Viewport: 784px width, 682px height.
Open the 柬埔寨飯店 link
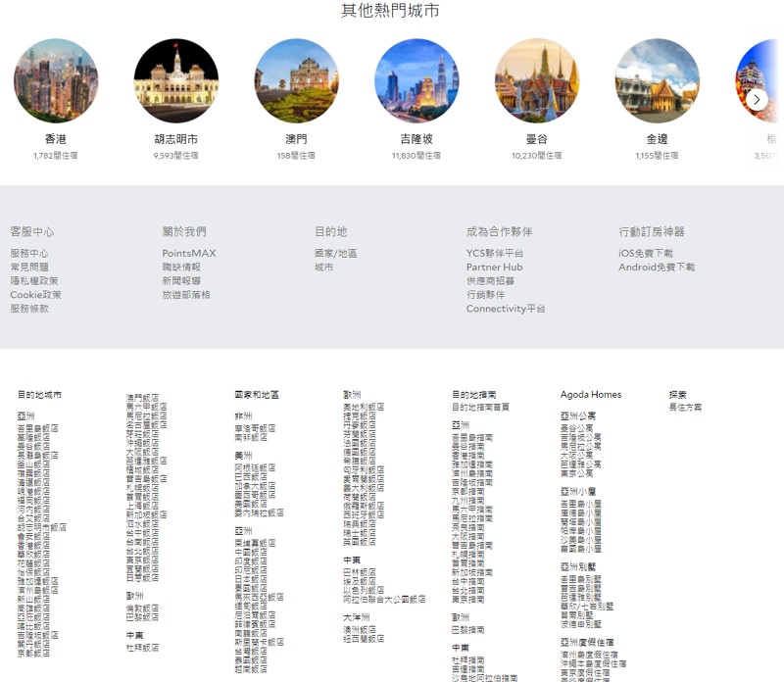click(x=255, y=543)
